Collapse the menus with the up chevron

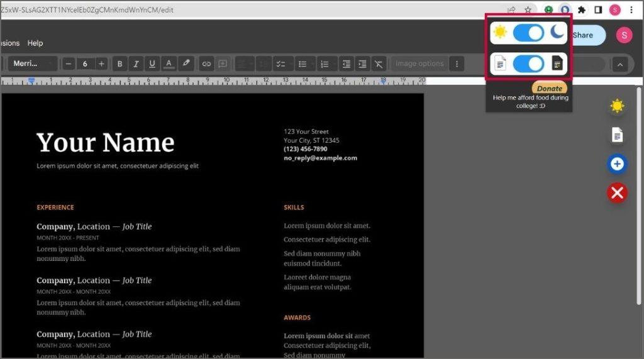pyautogui.click(x=619, y=65)
